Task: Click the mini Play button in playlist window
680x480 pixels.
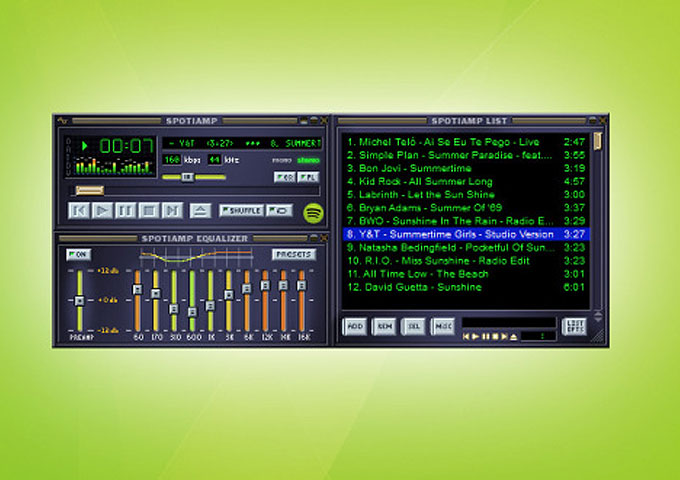Action: (x=476, y=336)
